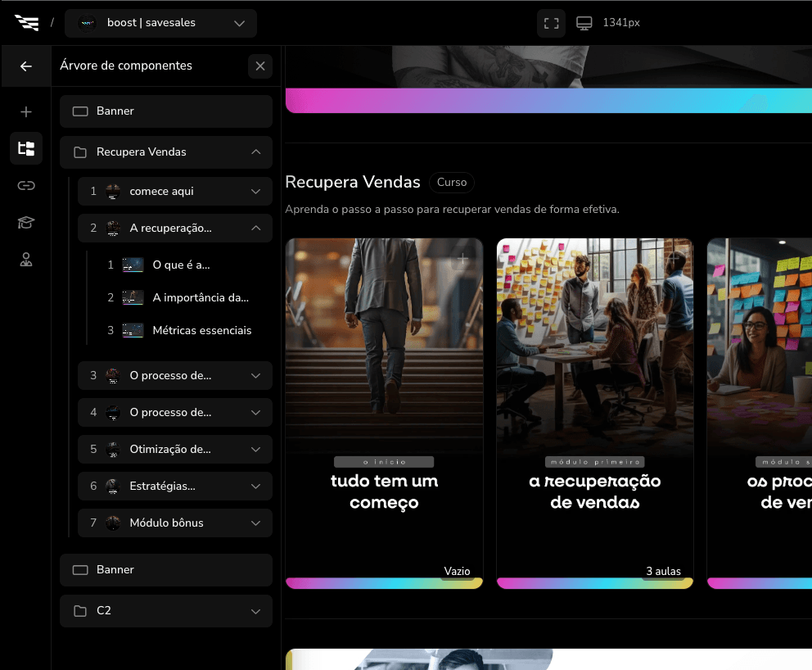
Task: Expand the Módulo bônus module
Action: [x=256, y=523]
